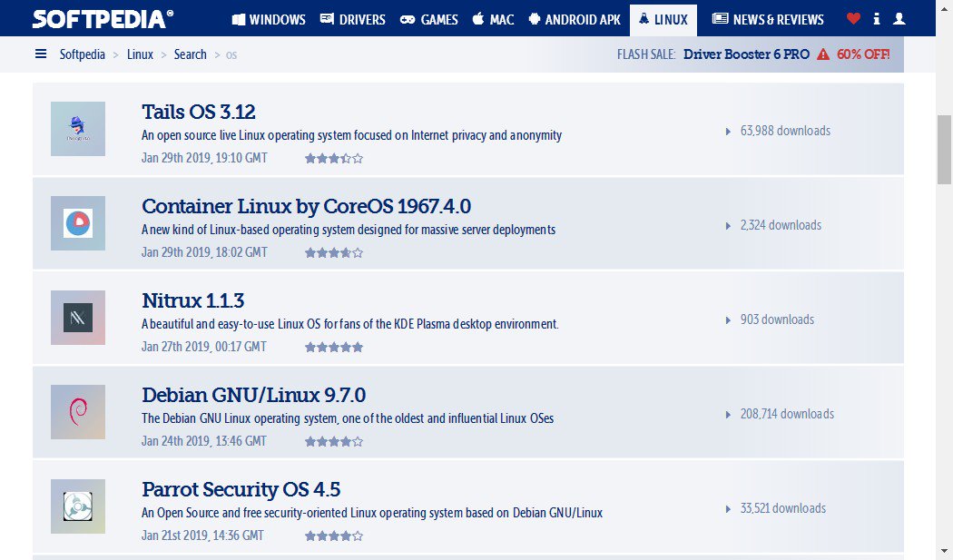Click 33,521 downloads text
Viewport: 953px width, 560px height.
point(782,507)
